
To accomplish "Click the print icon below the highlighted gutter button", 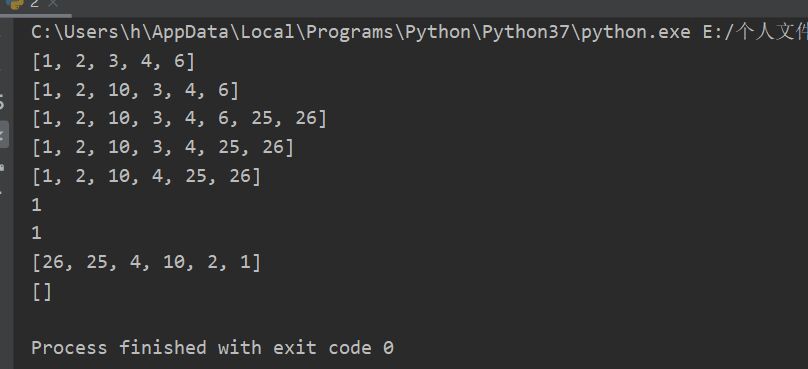I will click(2, 167).
